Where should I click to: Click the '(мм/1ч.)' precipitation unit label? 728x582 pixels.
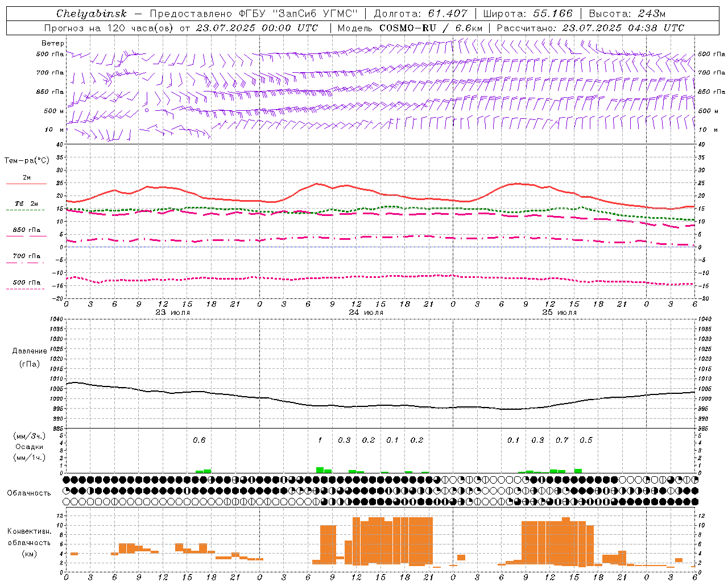point(29,458)
